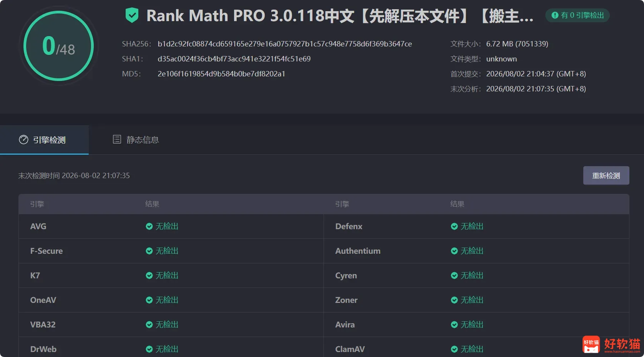Click the left 引擎 column header

(x=37, y=204)
